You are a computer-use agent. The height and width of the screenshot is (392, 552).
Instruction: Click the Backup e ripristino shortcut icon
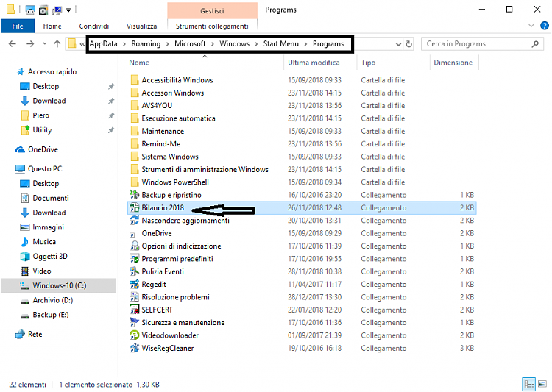(x=134, y=195)
